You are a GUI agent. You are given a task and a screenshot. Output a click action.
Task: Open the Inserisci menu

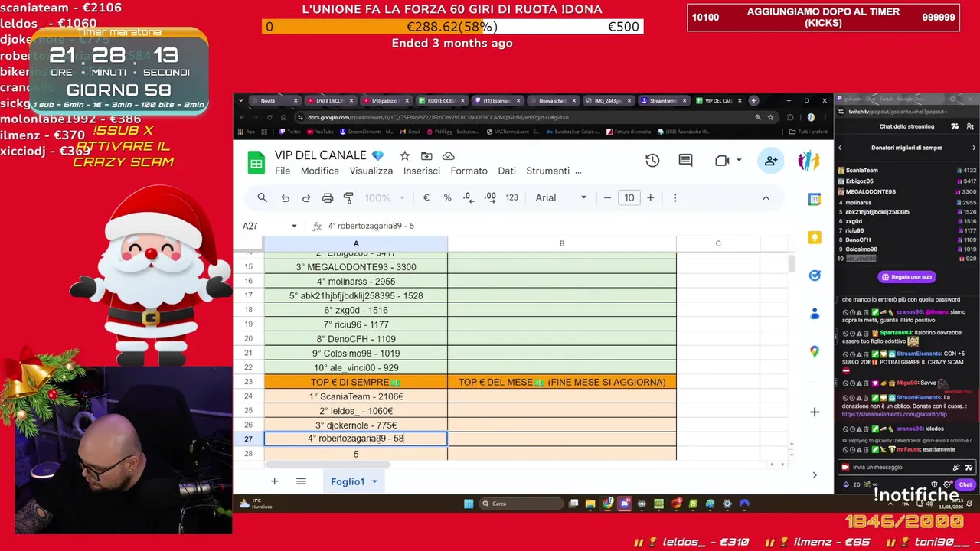click(422, 171)
